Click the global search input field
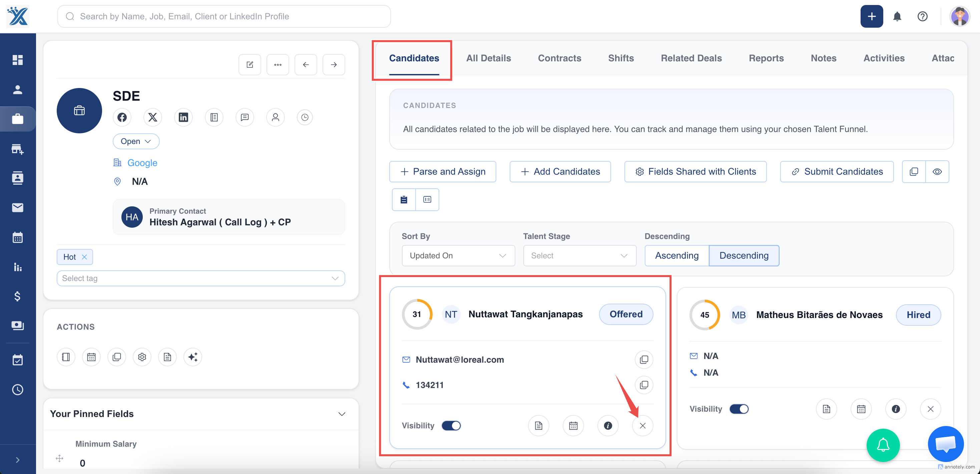This screenshot has height=474, width=980. coord(224,16)
